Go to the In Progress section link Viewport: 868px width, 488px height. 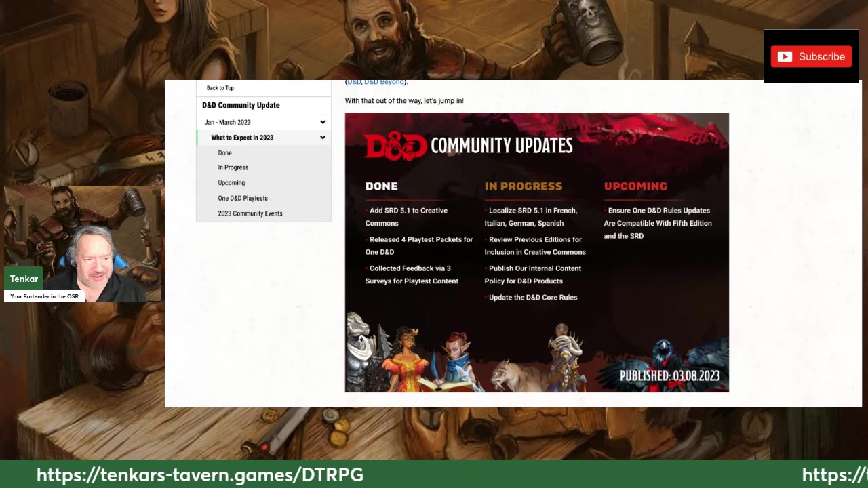(x=233, y=167)
